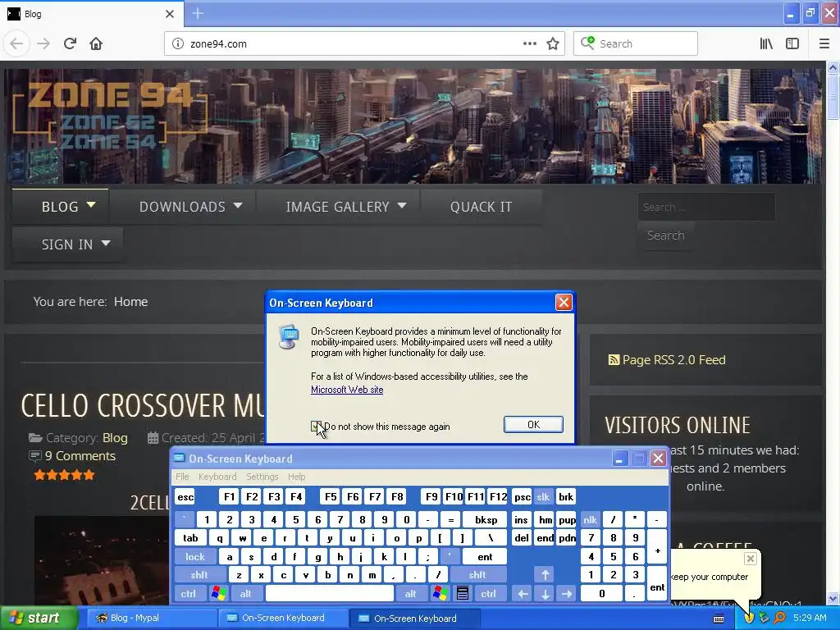Show site information icon in address bar
The height and width of the screenshot is (630, 840).
click(178, 43)
